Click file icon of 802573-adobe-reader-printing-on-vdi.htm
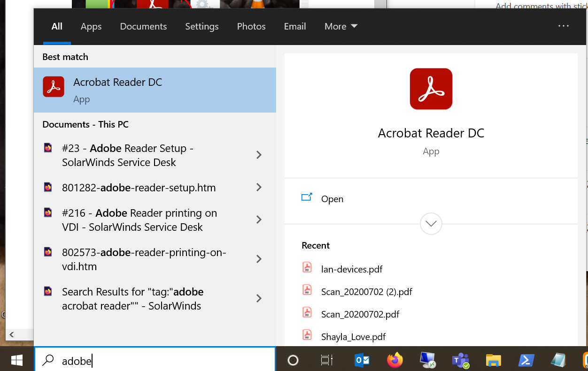Image resolution: width=588 pixels, height=371 pixels. tap(48, 252)
